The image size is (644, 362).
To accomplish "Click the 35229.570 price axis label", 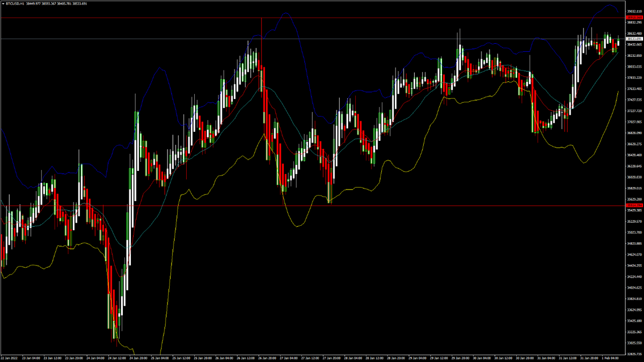I will [634, 221].
